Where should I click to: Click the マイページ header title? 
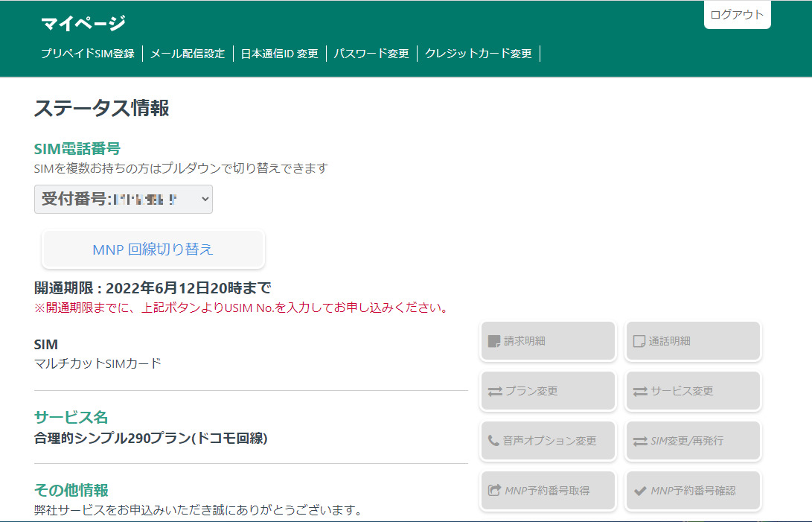coord(83,24)
